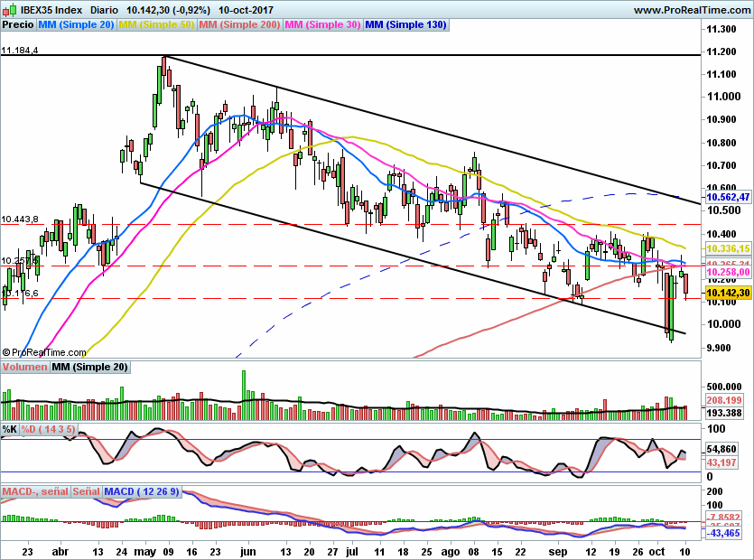The image size is (754, 560).
Task: Click the 10.142,30 (-0,92%) quote in the header
Action: coord(168,10)
